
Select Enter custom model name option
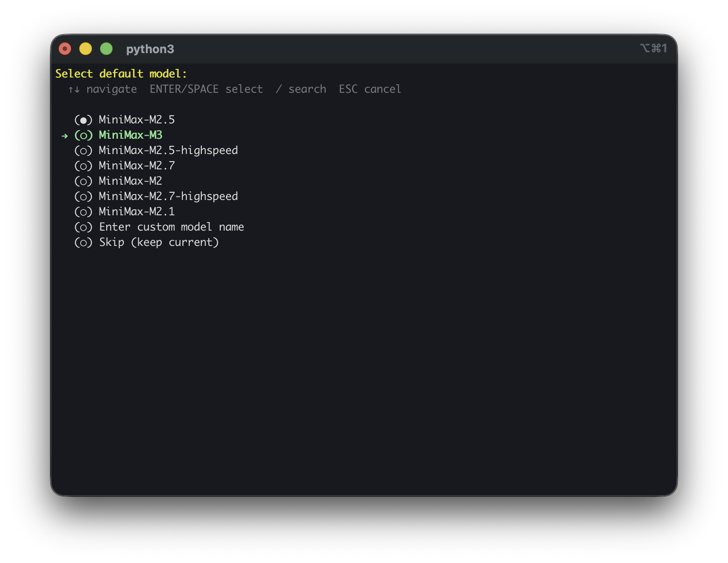159,227
